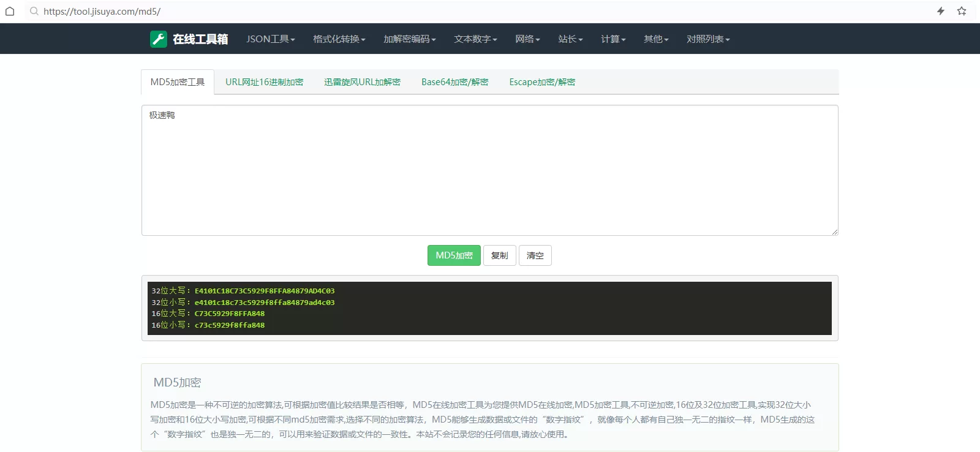Open the 对照列表 dropdown
Viewport: 980px width, 452px height.
tap(708, 39)
